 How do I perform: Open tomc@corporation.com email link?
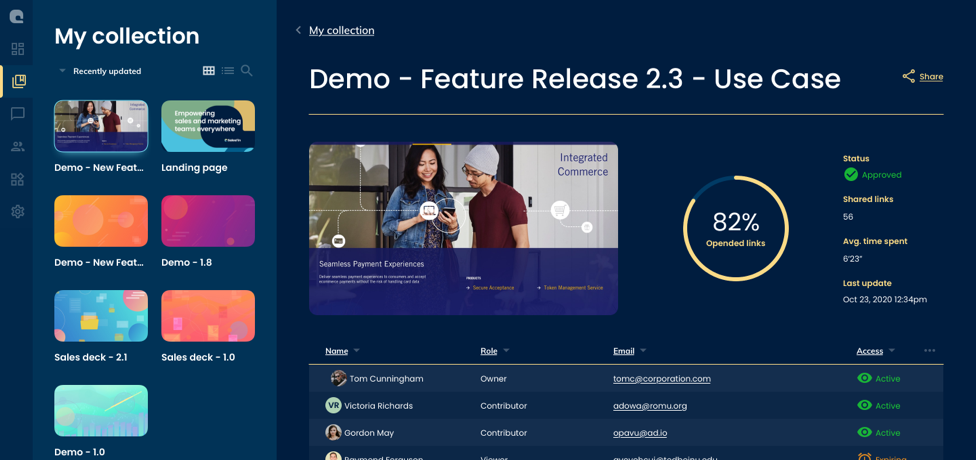tap(661, 379)
